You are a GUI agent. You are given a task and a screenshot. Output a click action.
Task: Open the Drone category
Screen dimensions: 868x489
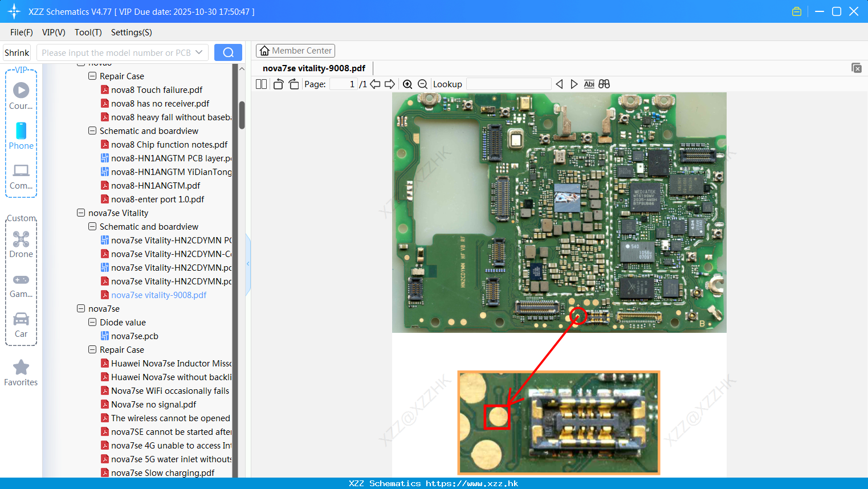pos(21,244)
